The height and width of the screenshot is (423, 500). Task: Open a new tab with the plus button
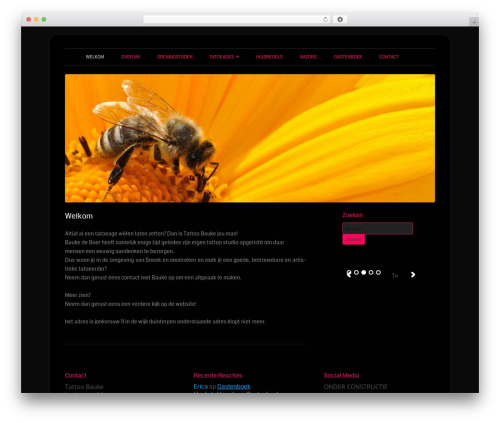coord(474,22)
